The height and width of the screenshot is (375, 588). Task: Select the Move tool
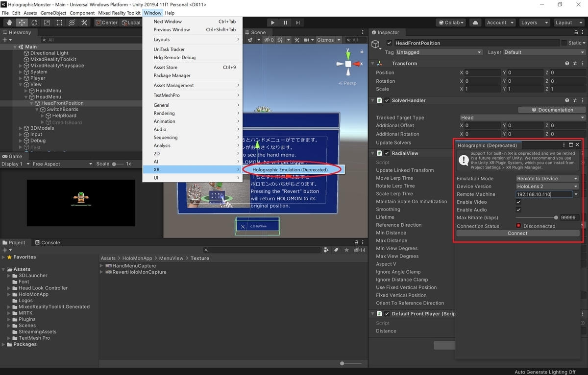(22, 23)
